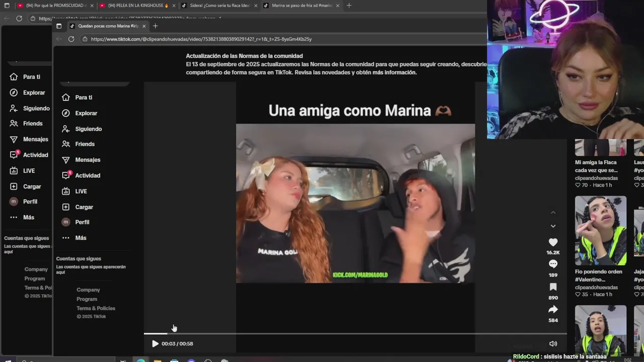Open LIVE in front TikTok sidebar
Viewport: 644px width, 362px height.
point(74,191)
